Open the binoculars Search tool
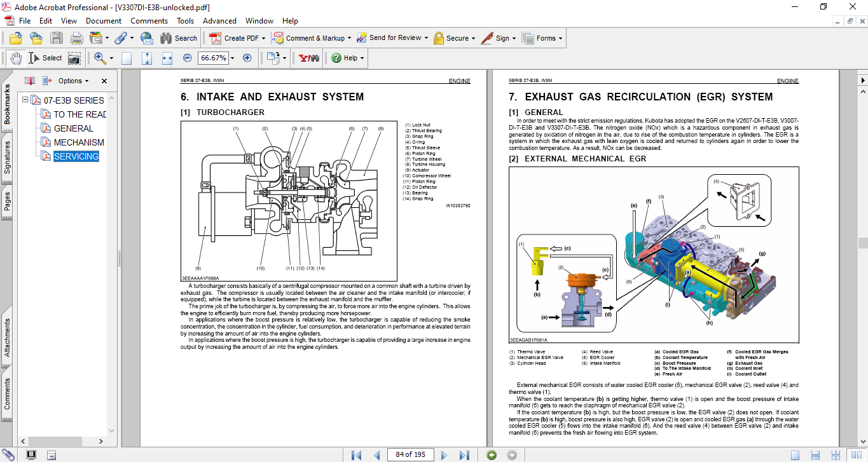The height and width of the screenshot is (462, 868). click(178, 38)
